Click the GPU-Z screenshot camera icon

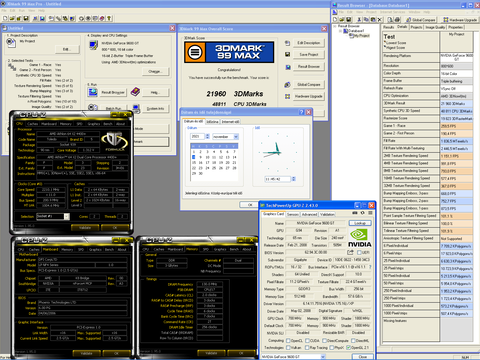pyautogui.click(x=355, y=213)
